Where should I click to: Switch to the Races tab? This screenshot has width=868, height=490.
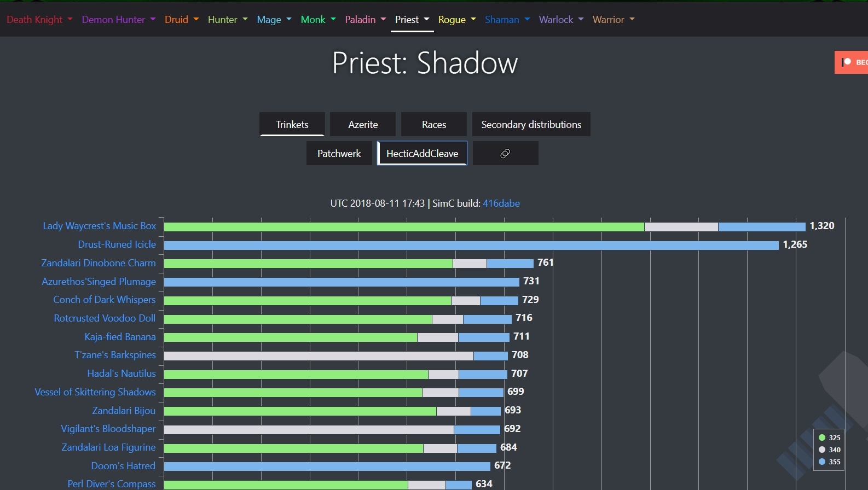[434, 124]
